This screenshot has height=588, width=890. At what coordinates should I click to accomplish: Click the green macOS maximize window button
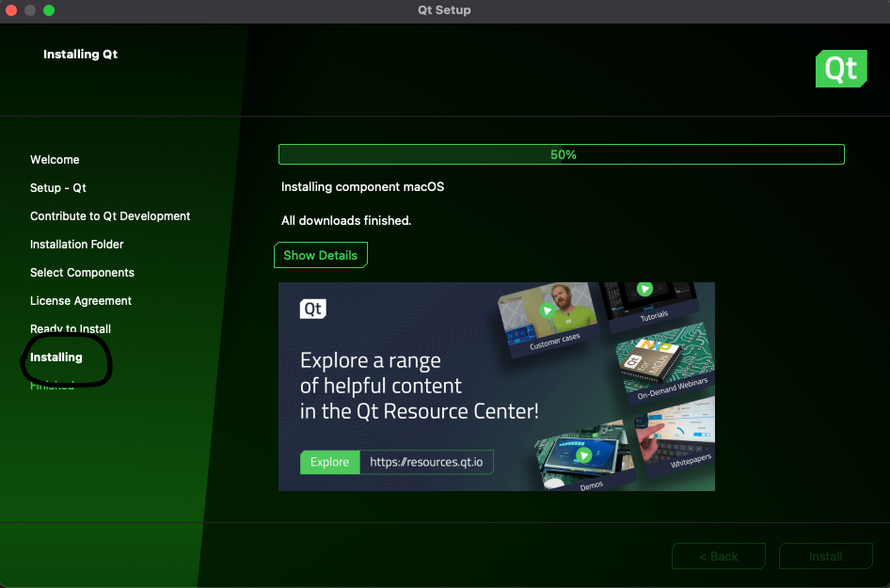[49, 10]
